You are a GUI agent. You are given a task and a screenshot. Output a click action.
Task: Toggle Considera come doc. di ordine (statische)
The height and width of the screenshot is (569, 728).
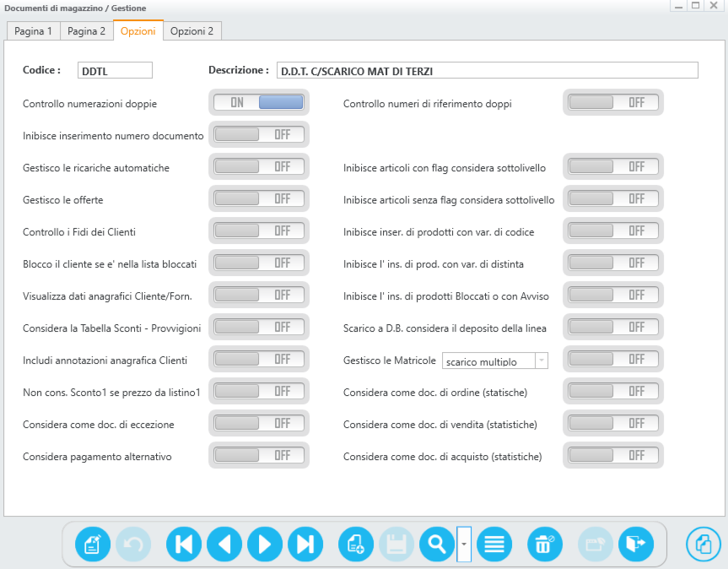[613, 391]
